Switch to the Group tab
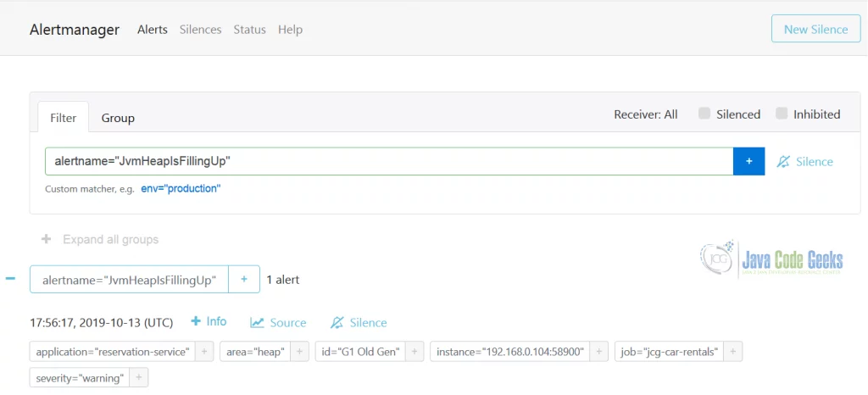The image size is (868, 395). [118, 118]
